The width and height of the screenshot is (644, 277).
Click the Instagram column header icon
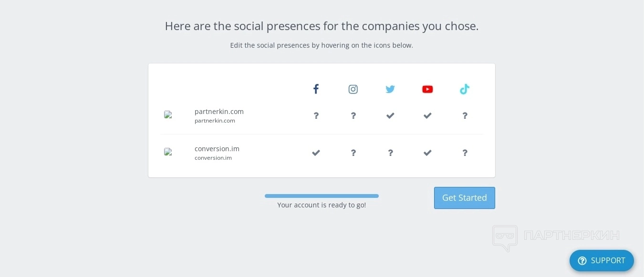[353, 89]
